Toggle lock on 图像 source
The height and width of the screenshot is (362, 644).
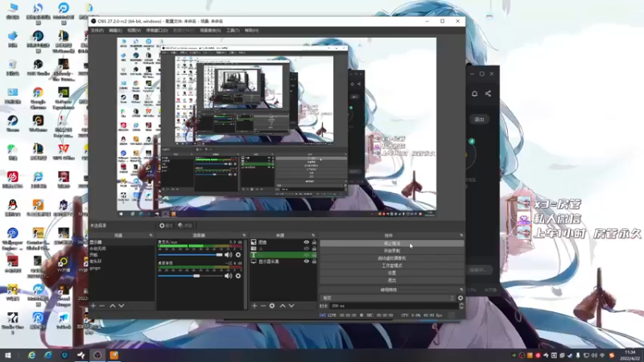(x=314, y=242)
